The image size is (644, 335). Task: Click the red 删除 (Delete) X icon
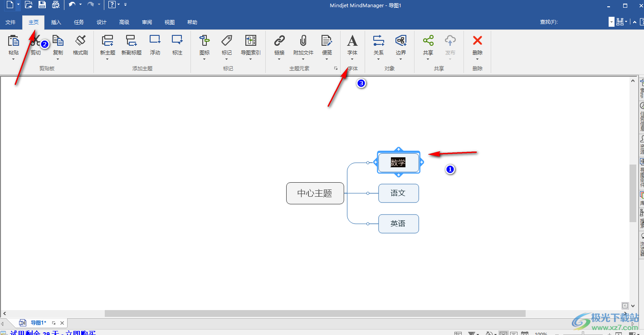[x=478, y=41]
